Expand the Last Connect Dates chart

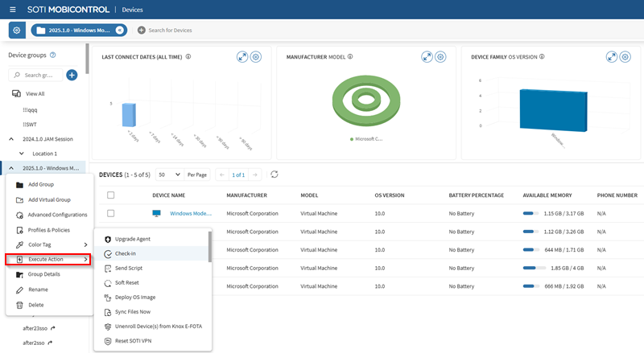pos(242,57)
